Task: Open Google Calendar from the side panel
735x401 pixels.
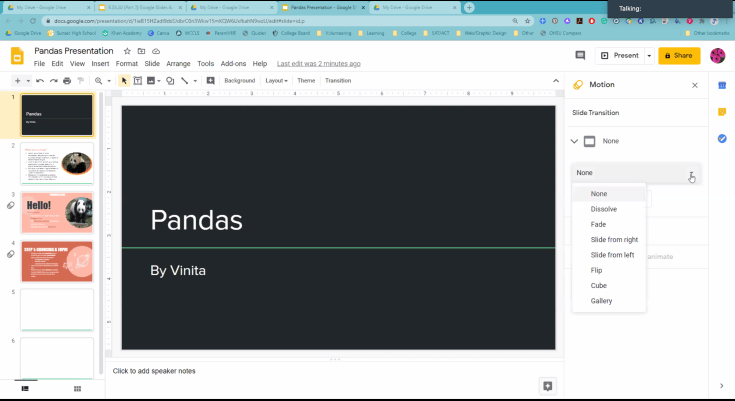Action: point(722,86)
